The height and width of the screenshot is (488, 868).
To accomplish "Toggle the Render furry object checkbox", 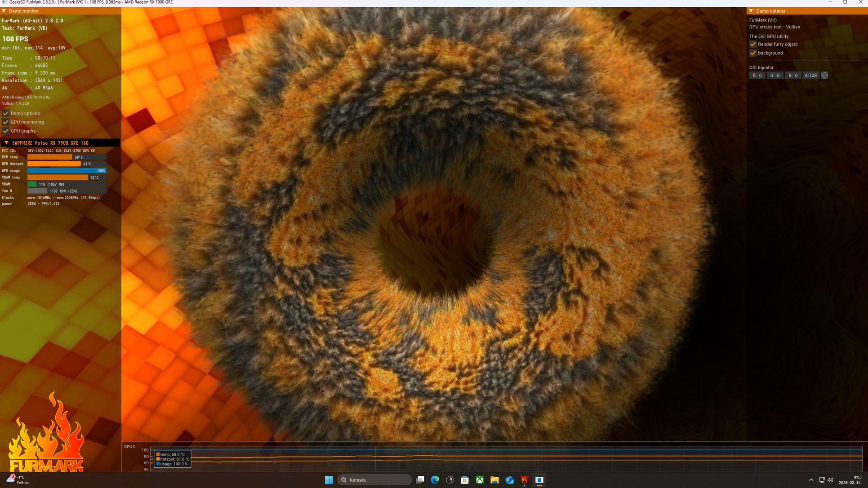I will [x=753, y=44].
